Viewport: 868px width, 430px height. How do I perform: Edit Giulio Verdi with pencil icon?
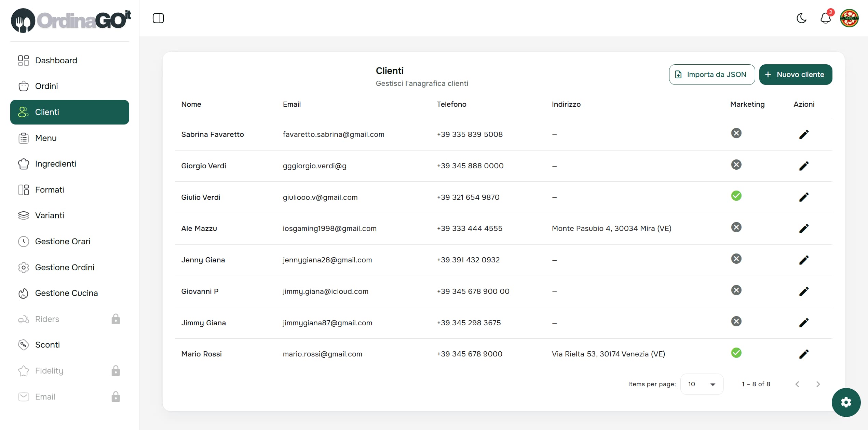pyautogui.click(x=804, y=197)
